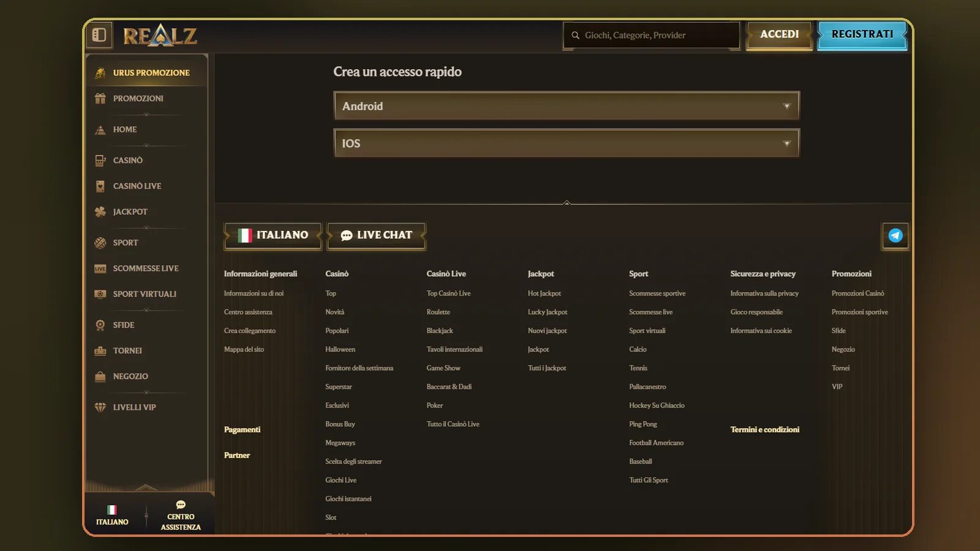
Task: Click the Livelli VIP diamond icon
Action: click(100, 407)
